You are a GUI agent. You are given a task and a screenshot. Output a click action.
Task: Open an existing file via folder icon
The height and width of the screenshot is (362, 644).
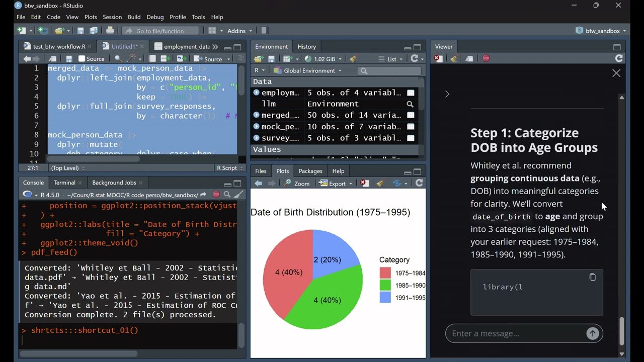point(59,31)
